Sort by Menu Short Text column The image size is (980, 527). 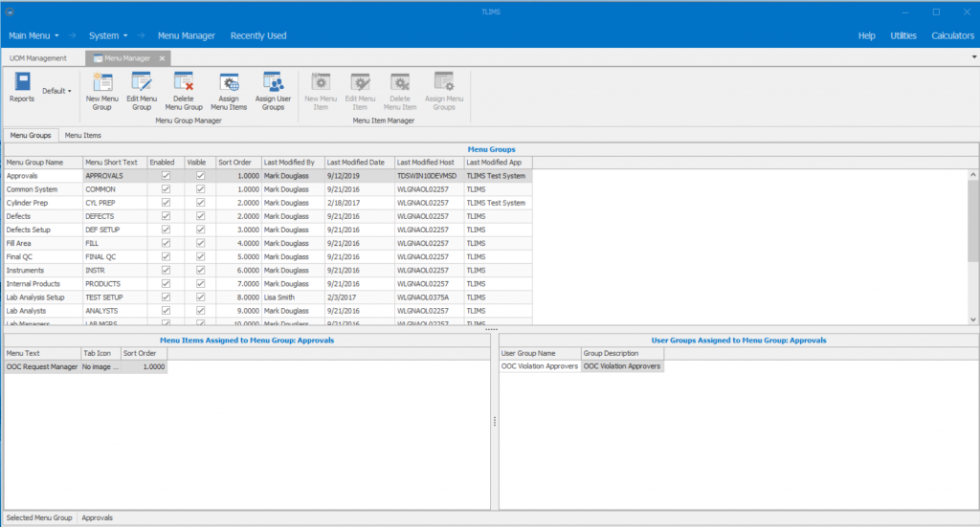(115, 163)
